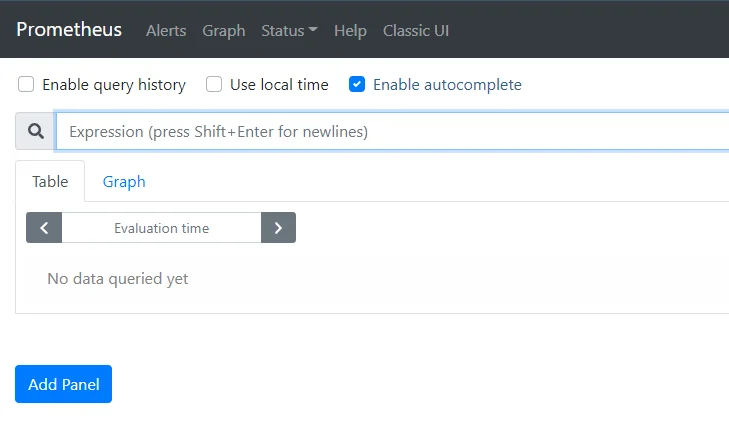
Task: Open the Help page link
Action: click(350, 31)
